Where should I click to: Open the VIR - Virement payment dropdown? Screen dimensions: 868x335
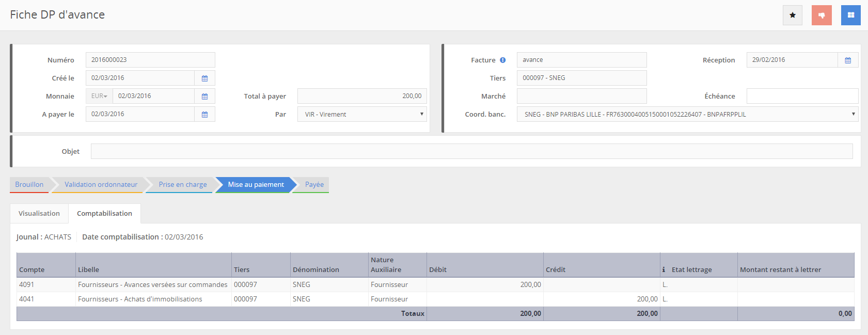362,114
